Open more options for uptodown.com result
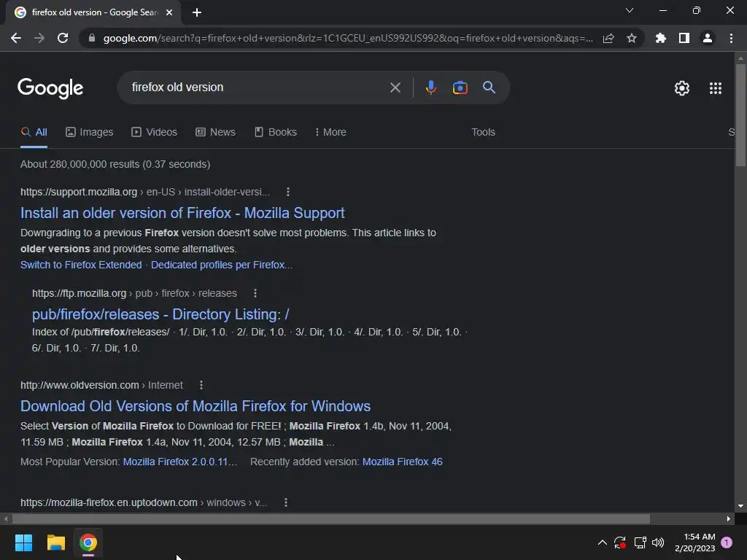 (x=286, y=502)
